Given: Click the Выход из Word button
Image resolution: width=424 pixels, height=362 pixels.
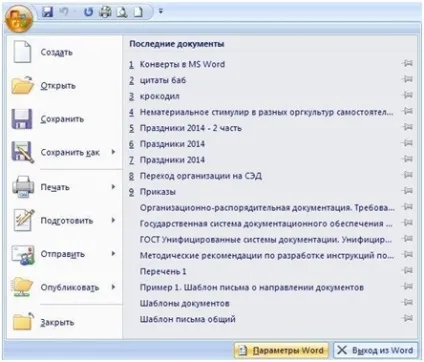Looking at the screenshot, I should 376,351.
